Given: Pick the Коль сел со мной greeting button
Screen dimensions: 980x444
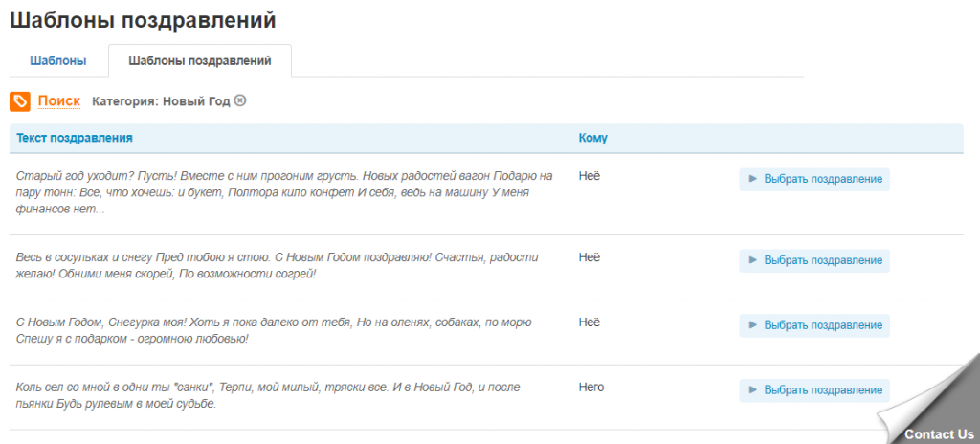Looking at the screenshot, I should 814,390.
